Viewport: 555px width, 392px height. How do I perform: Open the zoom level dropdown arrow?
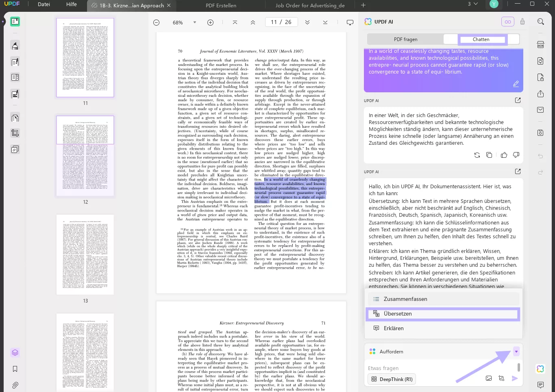tap(195, 22)
